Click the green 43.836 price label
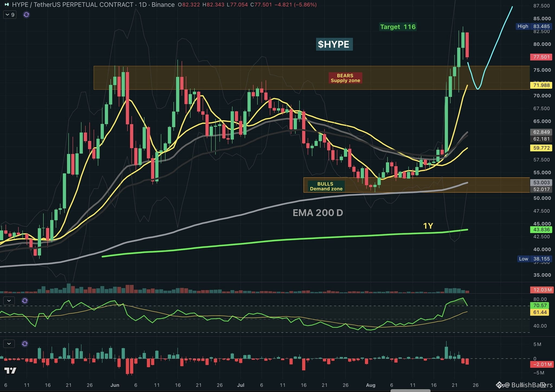 pos(541,230)
